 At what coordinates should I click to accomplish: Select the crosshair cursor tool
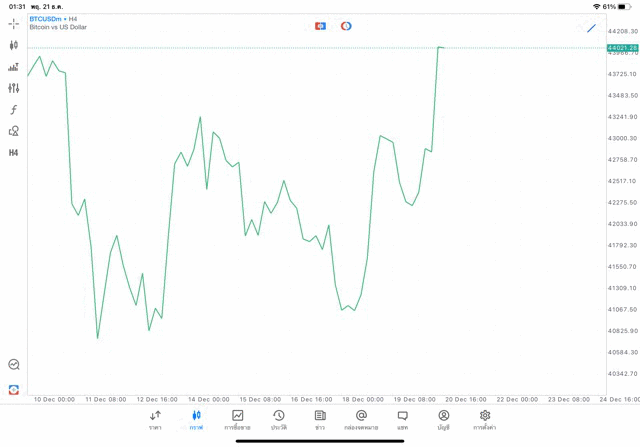point(13,23)
